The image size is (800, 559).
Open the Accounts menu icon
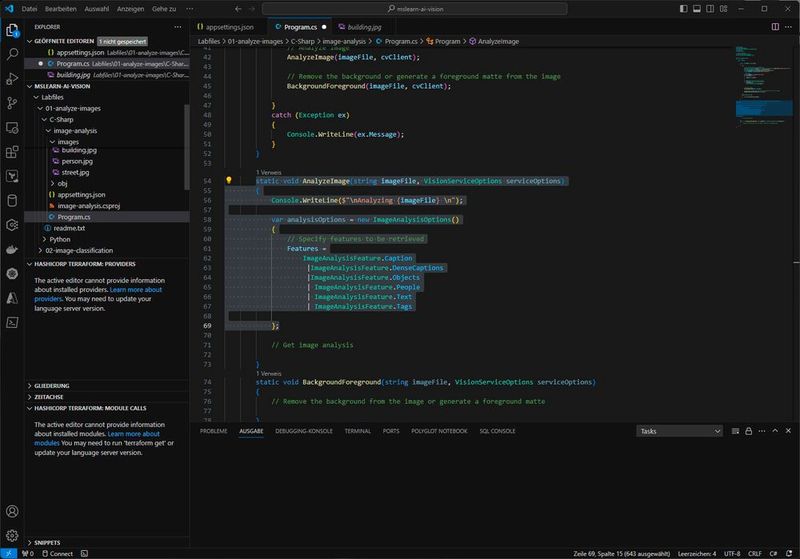click(12, 512)
